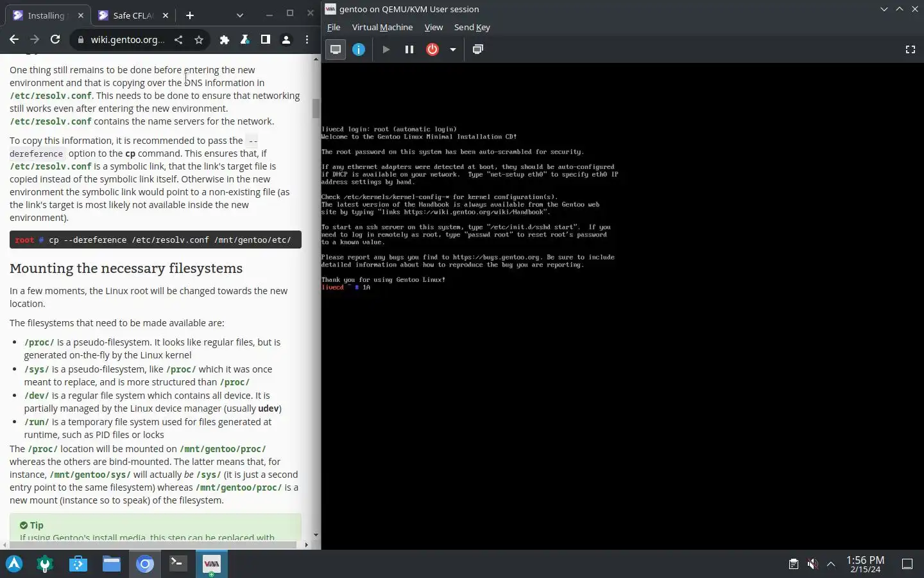Open the tab search dropdown
This screenshot has height=578, width=924.
click(x=239, y=15)
